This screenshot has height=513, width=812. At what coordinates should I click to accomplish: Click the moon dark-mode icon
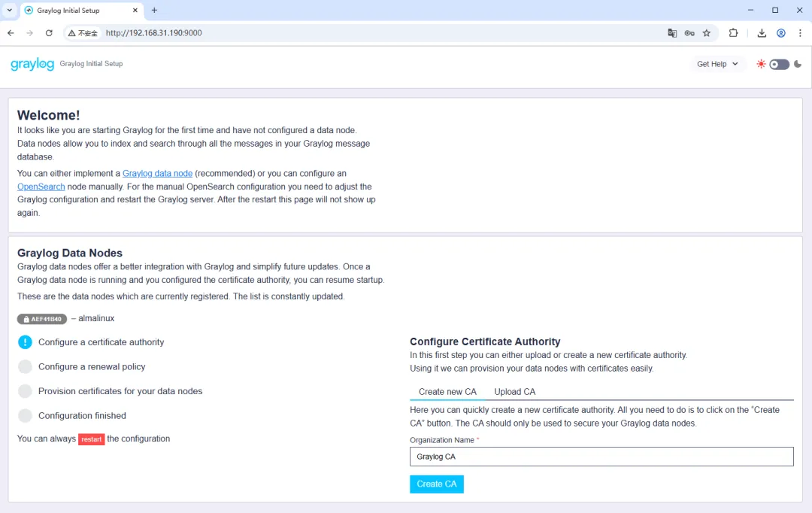[798, 64]
